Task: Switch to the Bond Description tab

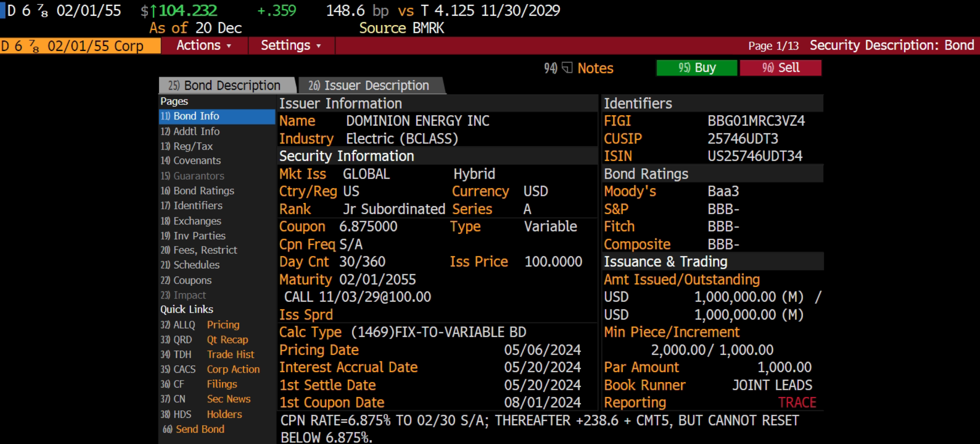Action: click(227, 85)
